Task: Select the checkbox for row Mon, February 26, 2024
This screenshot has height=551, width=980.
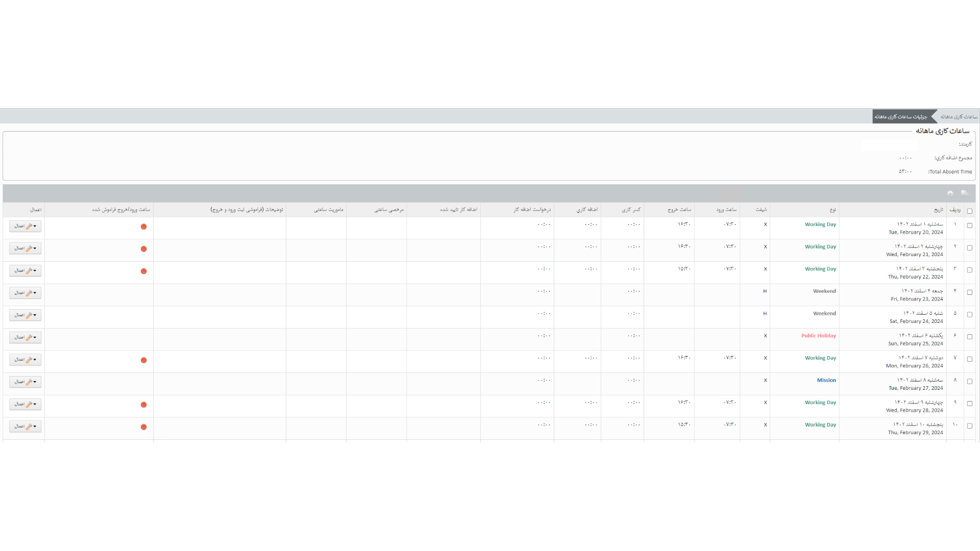Action: click(970, 359)
